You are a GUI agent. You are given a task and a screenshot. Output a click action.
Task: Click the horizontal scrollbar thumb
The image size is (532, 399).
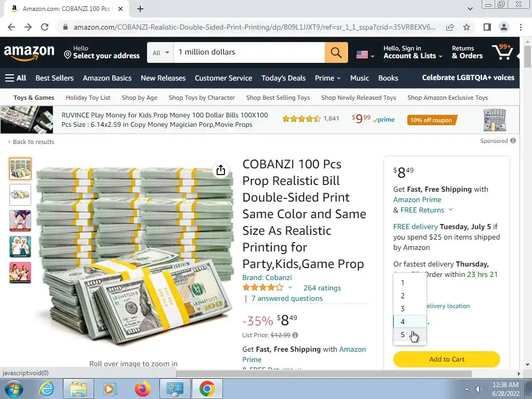[x=324, y=374]
